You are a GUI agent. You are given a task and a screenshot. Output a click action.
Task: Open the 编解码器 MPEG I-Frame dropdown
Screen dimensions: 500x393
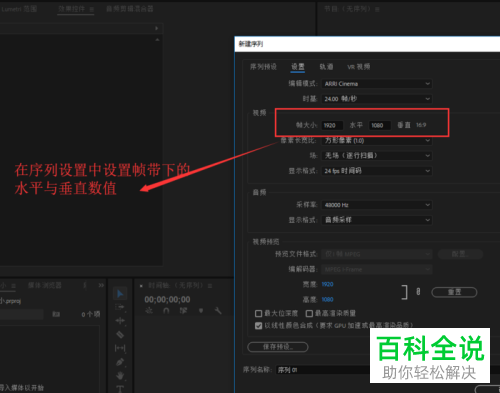point(377,269)
